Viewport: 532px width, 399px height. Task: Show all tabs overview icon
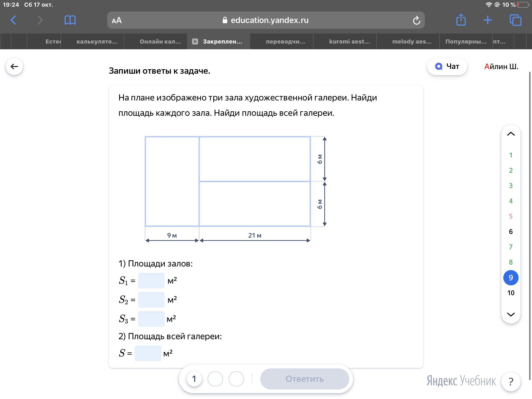tap(515, 20)
